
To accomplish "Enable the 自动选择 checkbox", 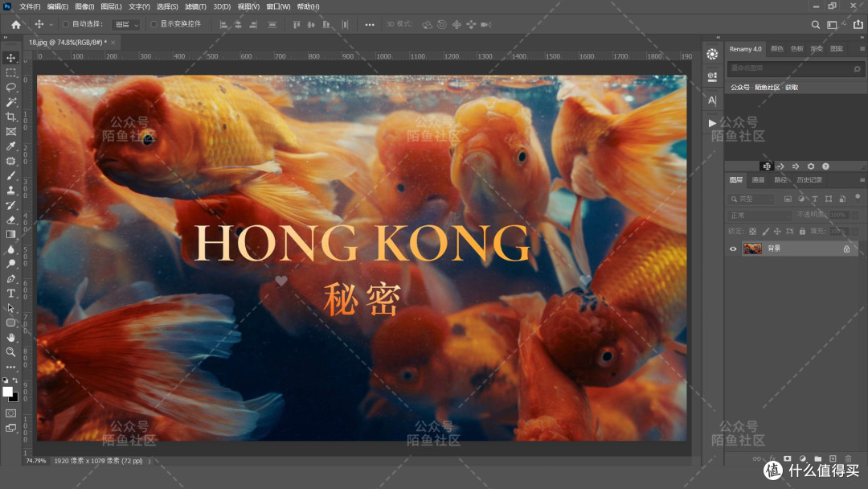I will 66,24.
